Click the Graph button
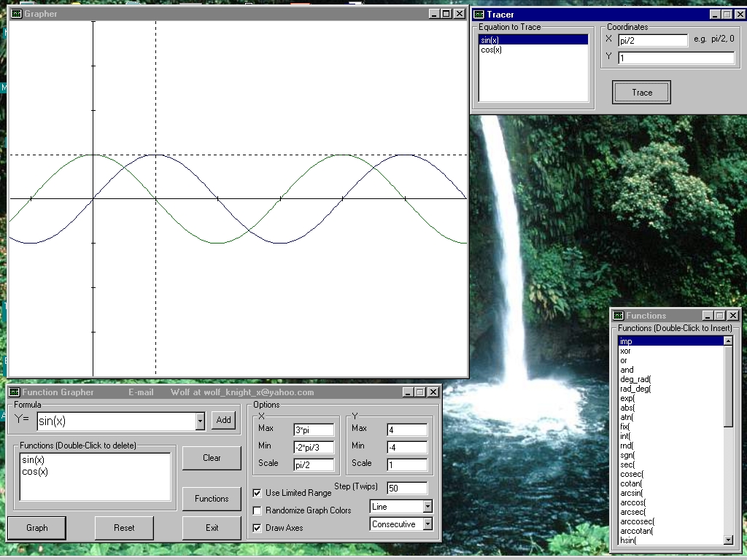This screenshot has width=747, height=560. point(36,528)
